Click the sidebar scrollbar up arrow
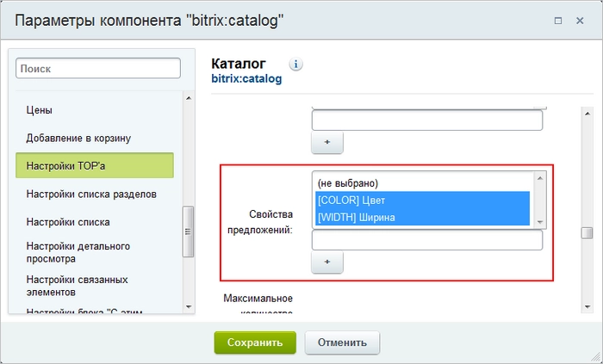The width and height of the screenshot is (603, 364). [x=189, y=98]
